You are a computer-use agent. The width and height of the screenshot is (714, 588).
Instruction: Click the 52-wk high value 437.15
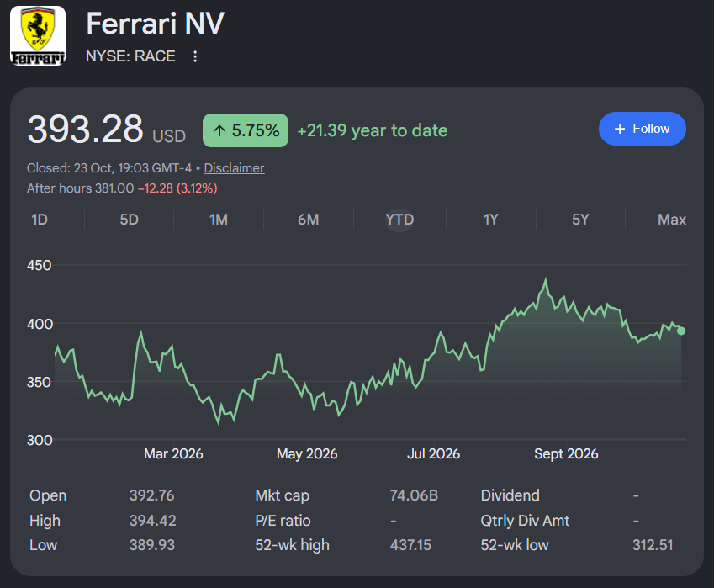pyautogui.click(x=410, y=545)
